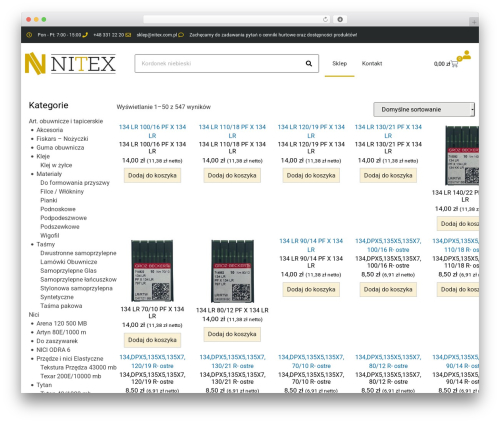Open the Wigofil subcategory
Viewport: 500px width, 423px height.
click(x=50, y=235)
